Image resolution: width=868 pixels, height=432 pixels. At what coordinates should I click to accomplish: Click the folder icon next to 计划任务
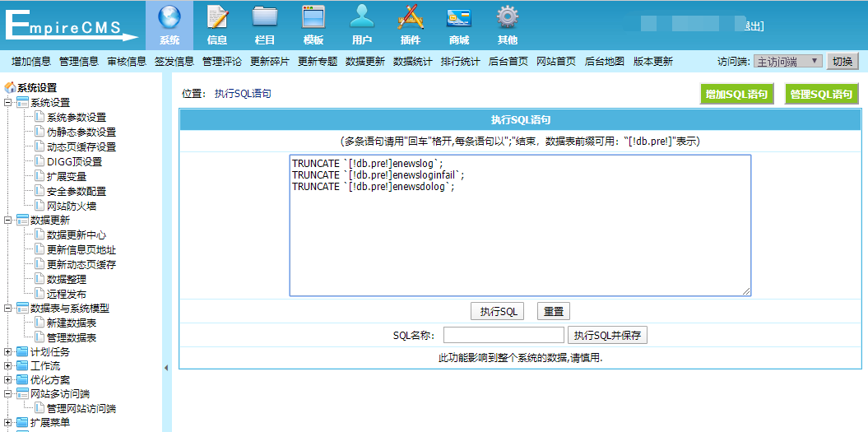(22, 351)
